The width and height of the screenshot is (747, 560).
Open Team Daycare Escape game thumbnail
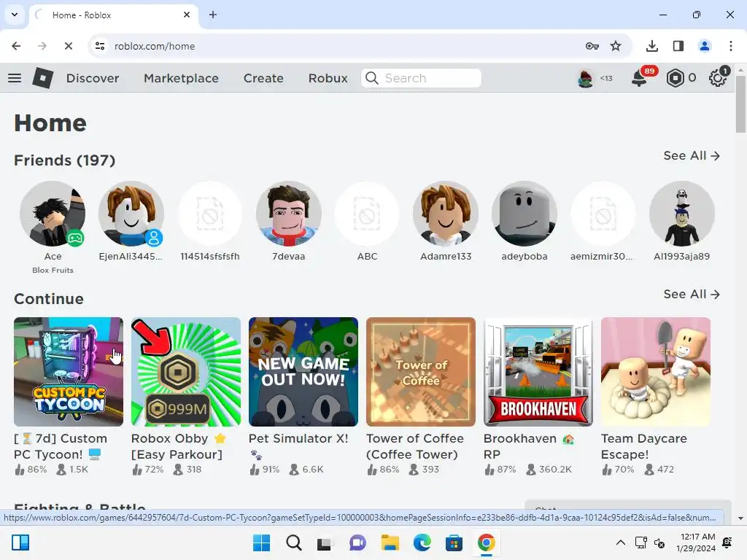click(656, 372)
